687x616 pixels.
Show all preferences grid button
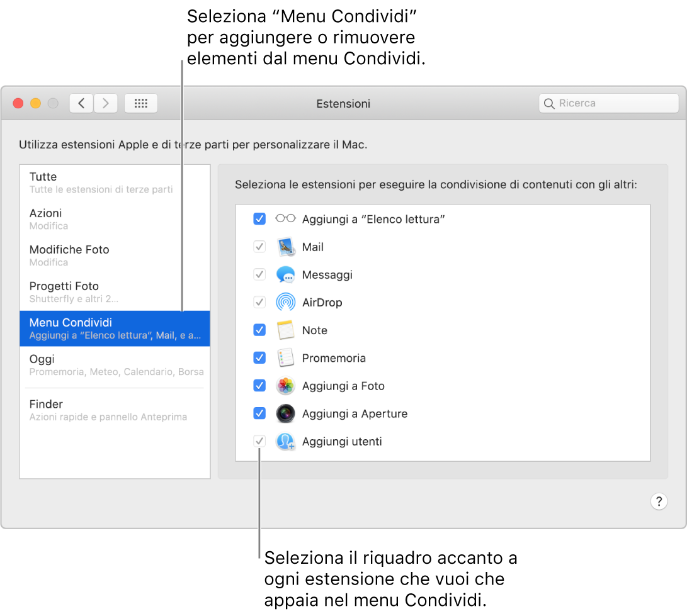coord(140,103)
